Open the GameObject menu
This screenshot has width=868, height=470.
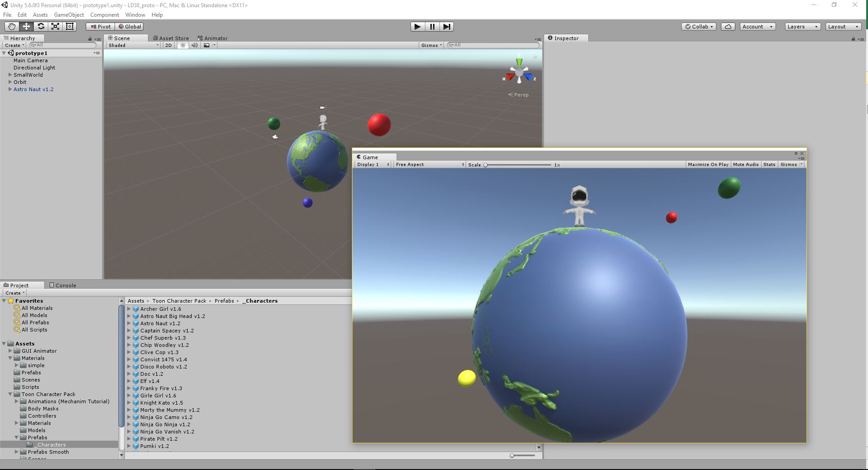[69, 14]
